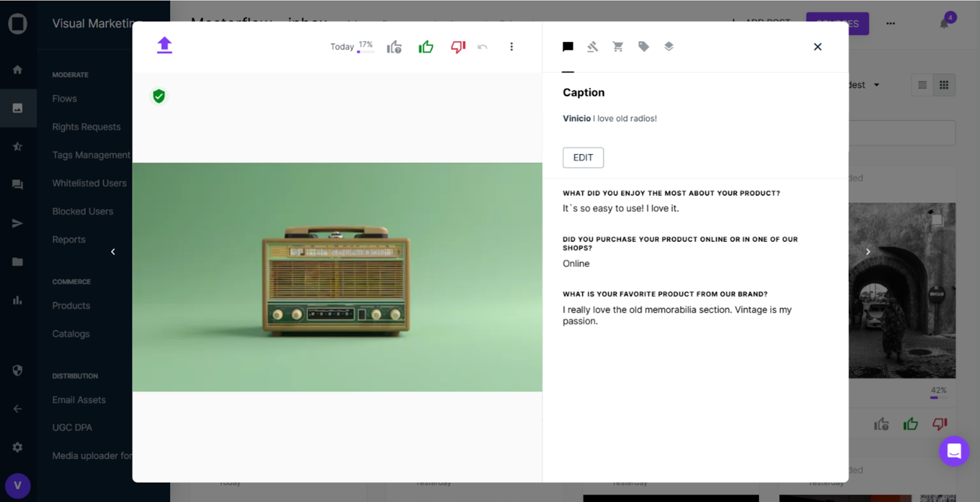
Task: Switch to grid view layout
Action: tap(944, 85)
